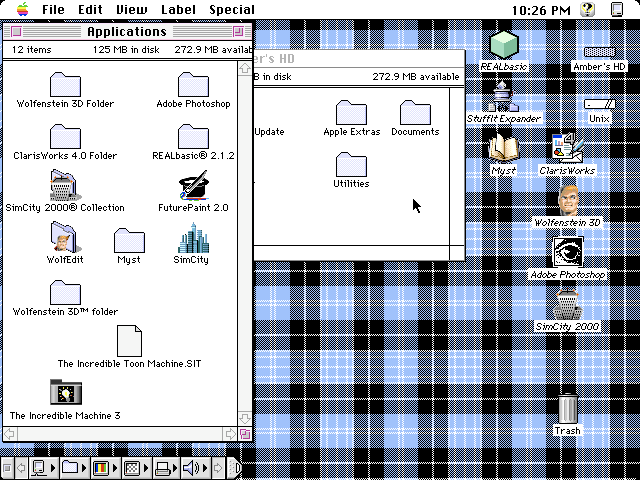Open the Help balloon menu
Image resolution: width=640 pixels, height=480 pixels.
pos(588,9)
